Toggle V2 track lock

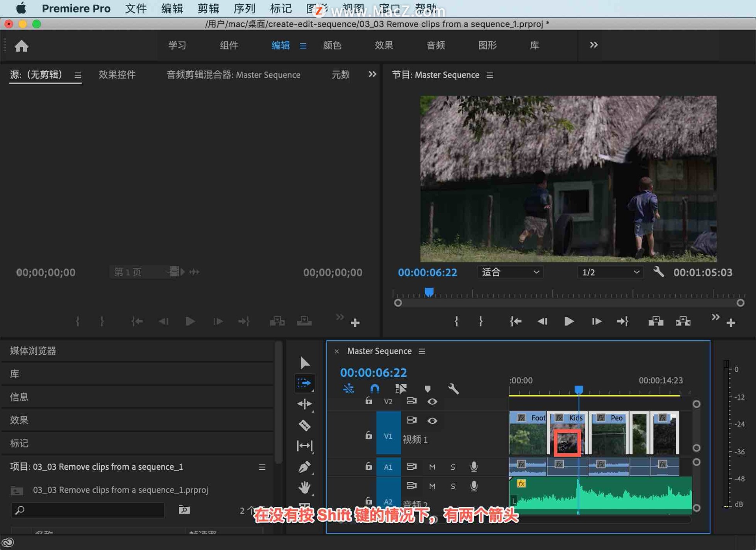pyautogui.click(x=368, y=401)
